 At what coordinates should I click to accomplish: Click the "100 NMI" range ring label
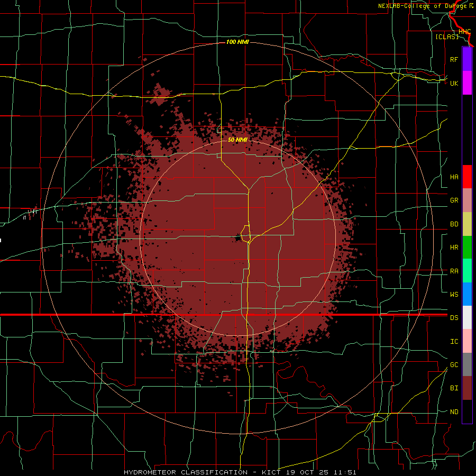coord(237,42)
